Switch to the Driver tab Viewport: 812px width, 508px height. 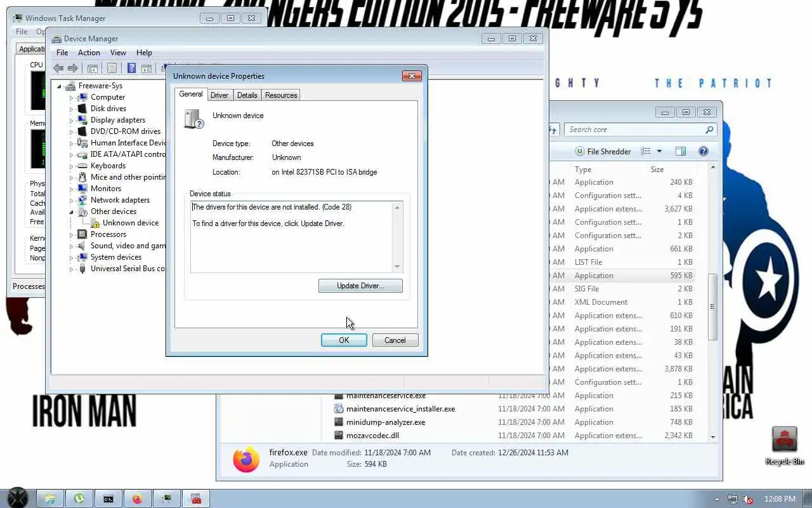pos(219,95)
